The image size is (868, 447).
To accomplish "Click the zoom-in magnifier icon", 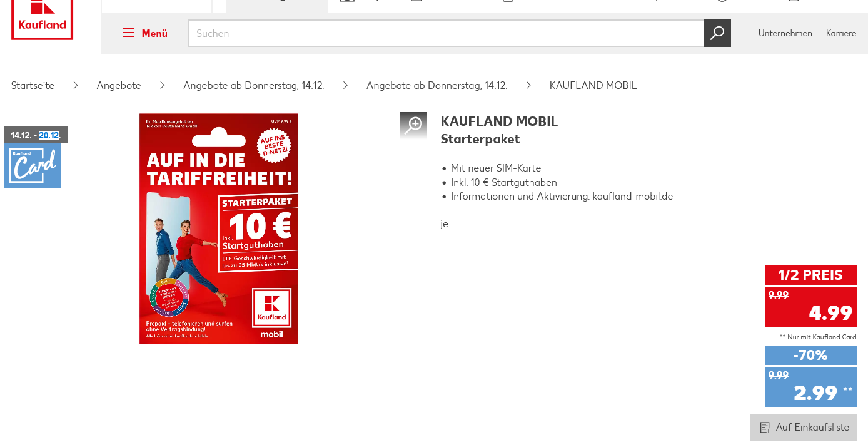I will point(413,125).
